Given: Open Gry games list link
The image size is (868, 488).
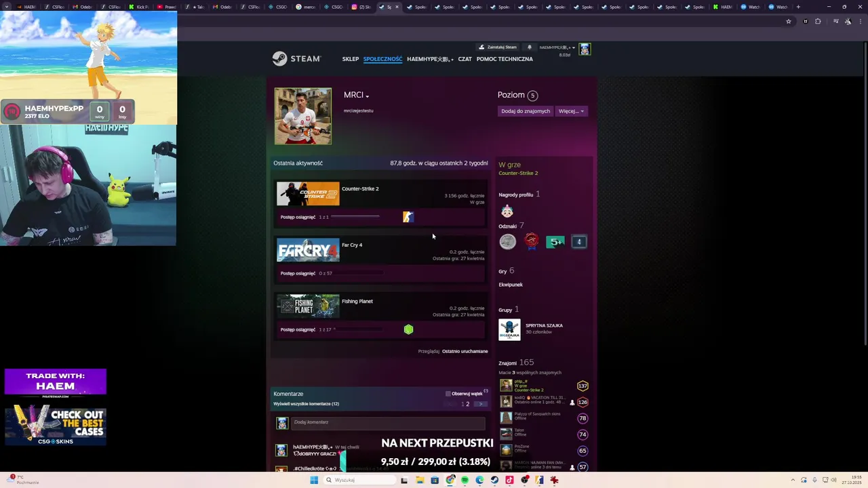Looking at the screenshot, I should click(x=506, y=271).
